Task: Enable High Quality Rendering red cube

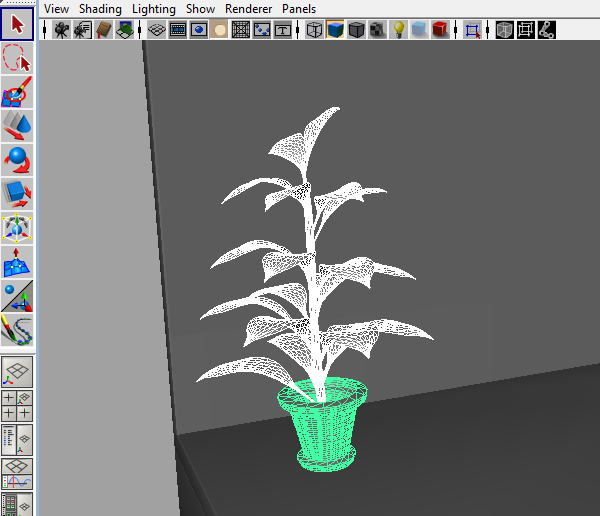Action: tap(440, 29)
